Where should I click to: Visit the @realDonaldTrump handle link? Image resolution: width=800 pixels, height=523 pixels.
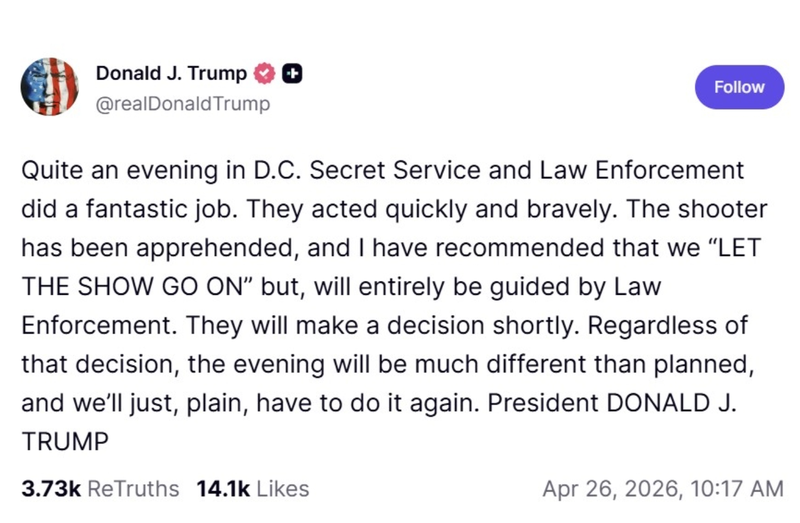pyautogui.click(x=182, y=103)
